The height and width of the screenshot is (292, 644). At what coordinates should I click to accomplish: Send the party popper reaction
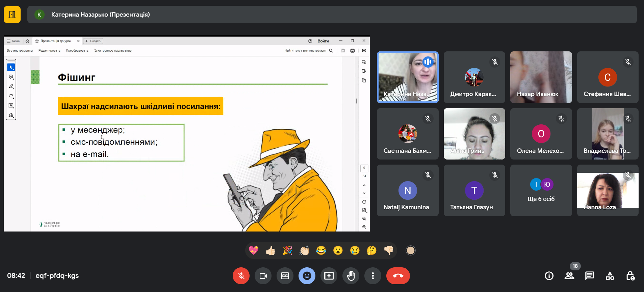point(287,250)
